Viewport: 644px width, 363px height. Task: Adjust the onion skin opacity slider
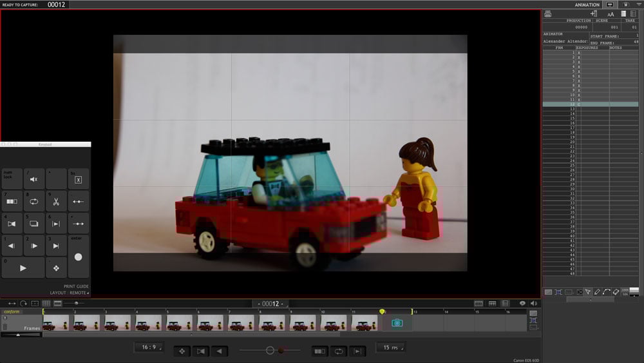pos(270,351)
